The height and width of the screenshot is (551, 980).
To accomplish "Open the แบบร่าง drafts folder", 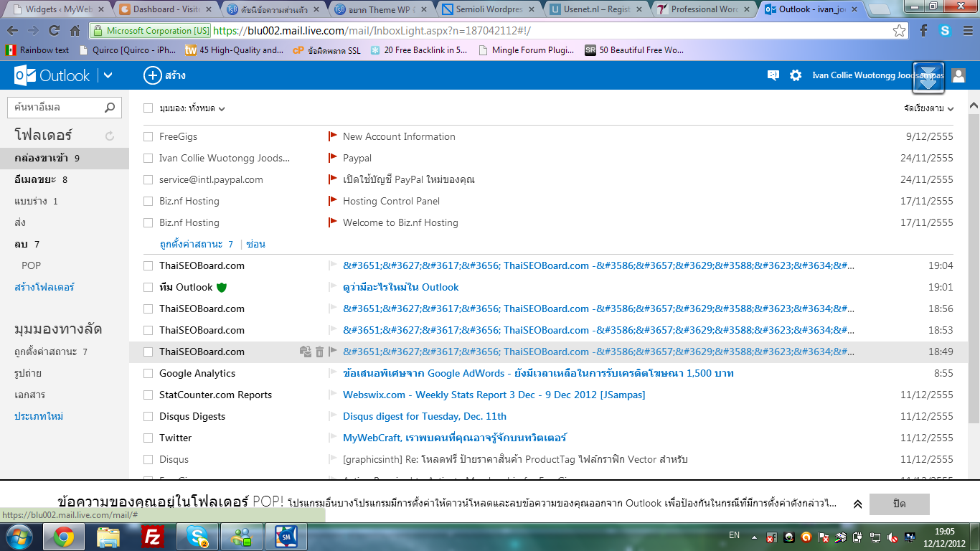I will (x=65, y=201).
